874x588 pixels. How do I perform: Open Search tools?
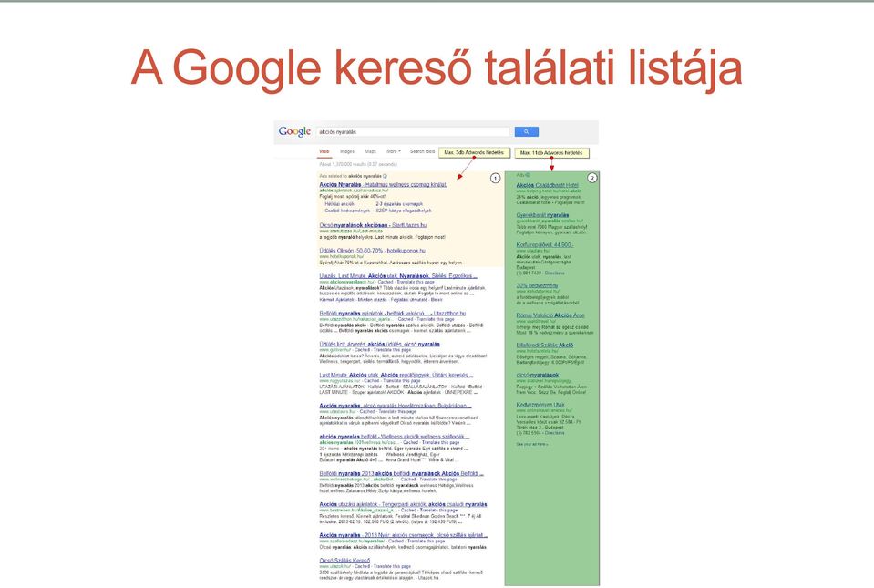tap(422, 151)
